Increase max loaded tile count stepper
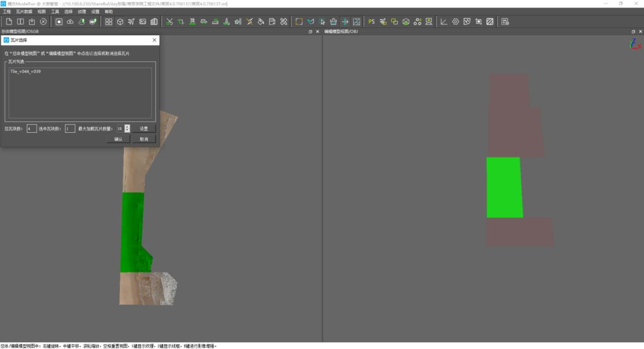 pos(127,127)
